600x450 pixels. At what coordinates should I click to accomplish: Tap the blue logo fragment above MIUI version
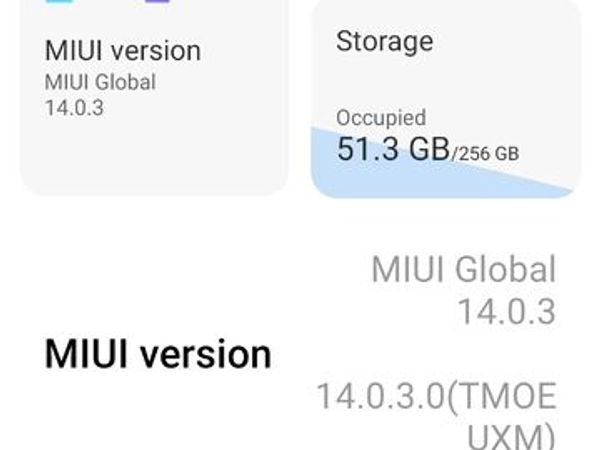(59, 1)
